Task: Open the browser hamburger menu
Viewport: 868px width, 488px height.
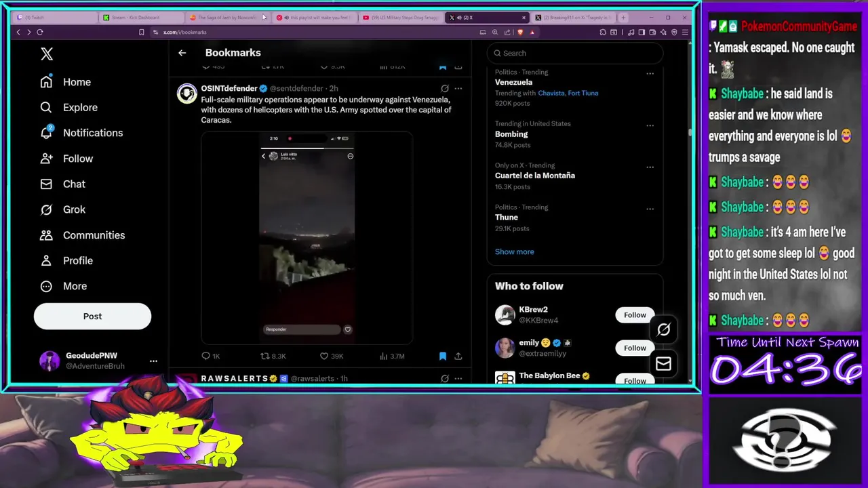Action: point(685,32)
